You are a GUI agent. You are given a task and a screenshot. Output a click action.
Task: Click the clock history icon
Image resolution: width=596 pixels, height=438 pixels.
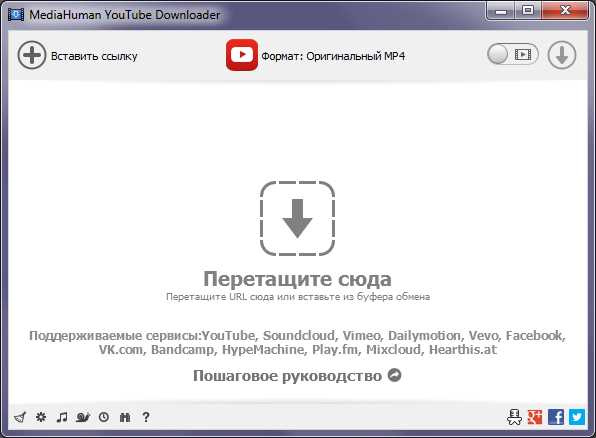[x=104, y=417]
